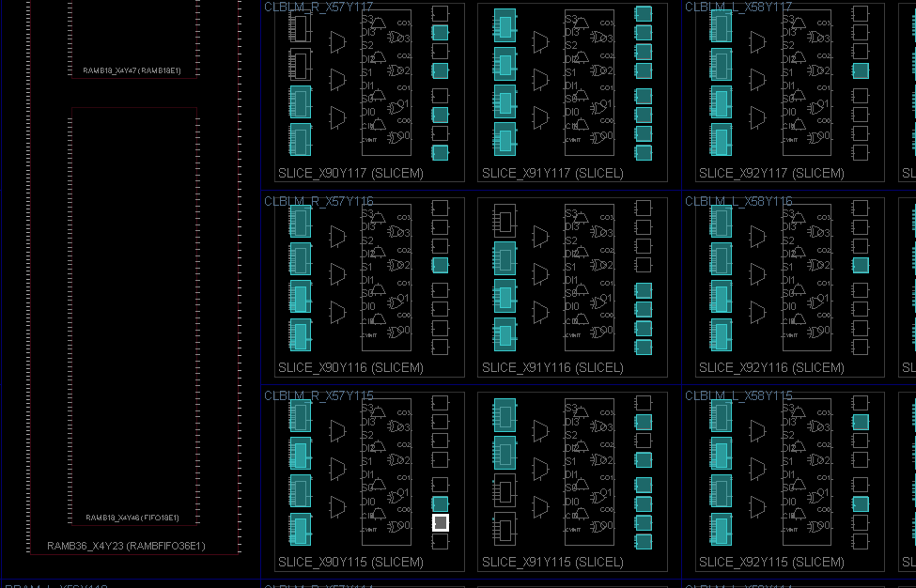Click the CLBLM_L_X58Y117 tile label
This screenshot has height=588, width=916.
point(738,7)
